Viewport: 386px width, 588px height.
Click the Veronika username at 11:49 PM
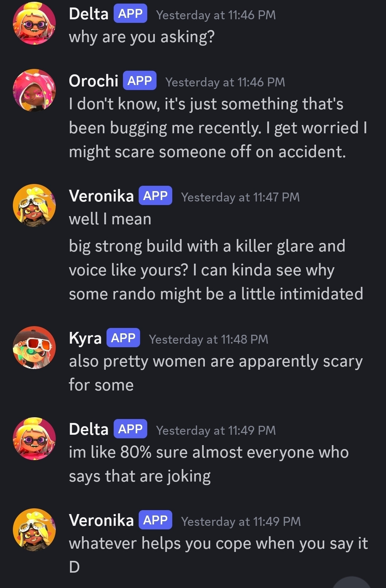(x=101, y=520)
